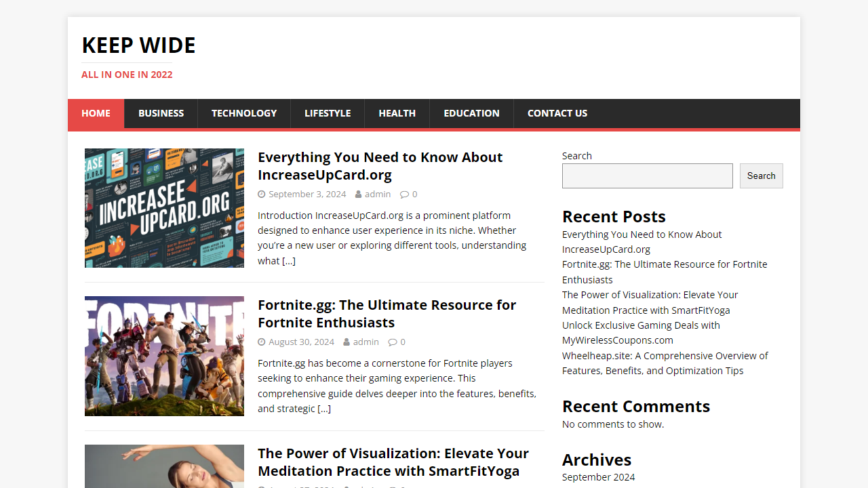Viewport: 868px width, 488px height.
Task: Open comment bubble icon on IncreaseUpCard post
Action: tap(405, 195)
